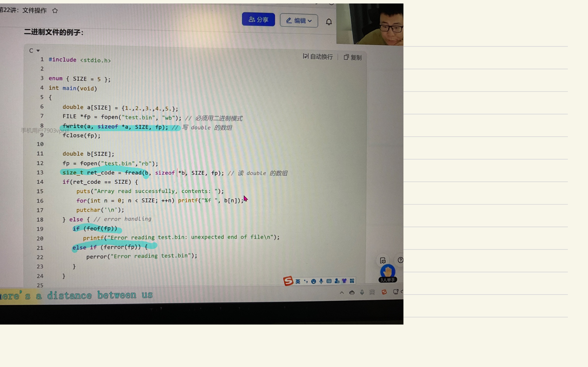Screen dimensions: 588x367
Task: Open the Sogou emoji smiley panel
Action: pos(313,281)
